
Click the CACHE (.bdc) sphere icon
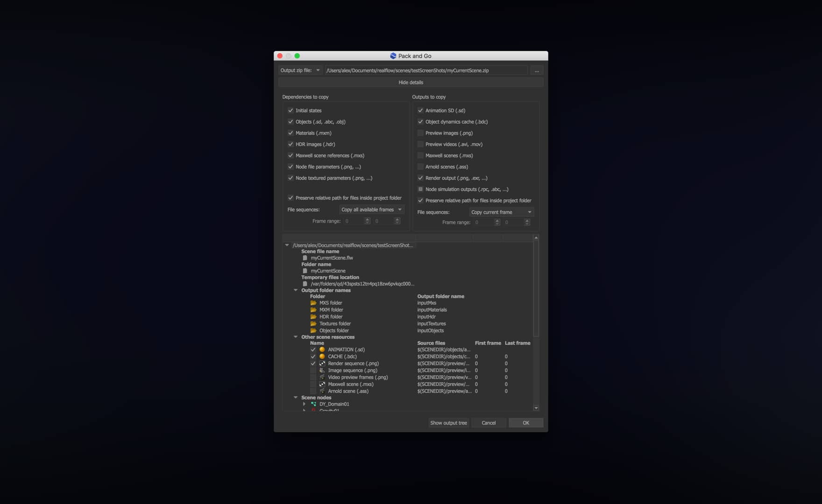pos(322,356)
